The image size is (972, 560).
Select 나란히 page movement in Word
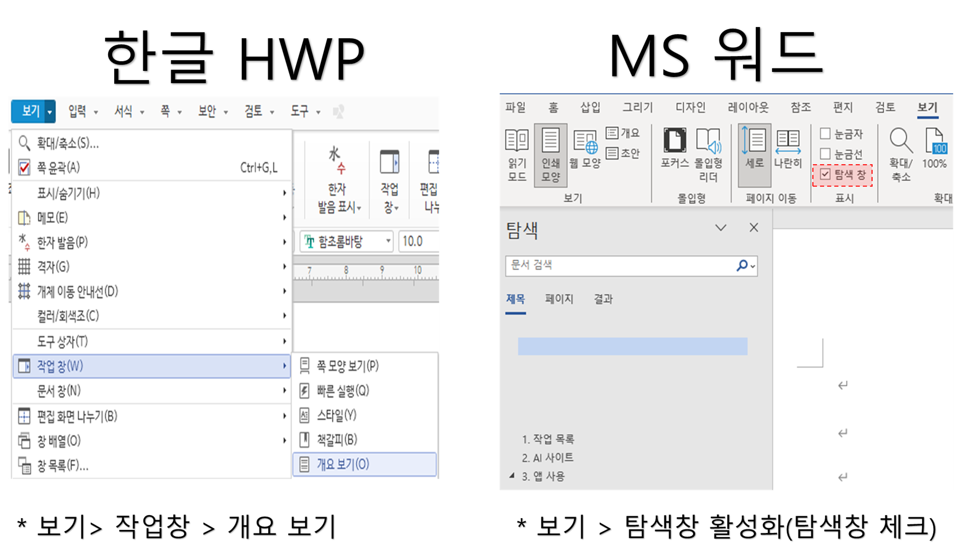click(x=788, y=149)
